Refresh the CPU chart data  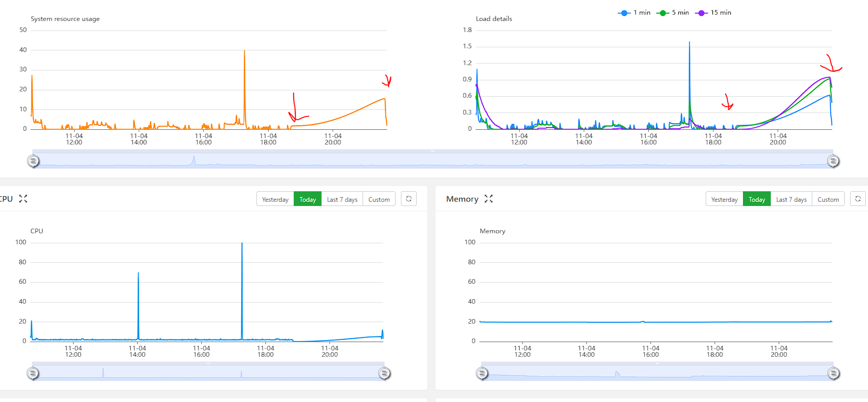coord(409,199)
